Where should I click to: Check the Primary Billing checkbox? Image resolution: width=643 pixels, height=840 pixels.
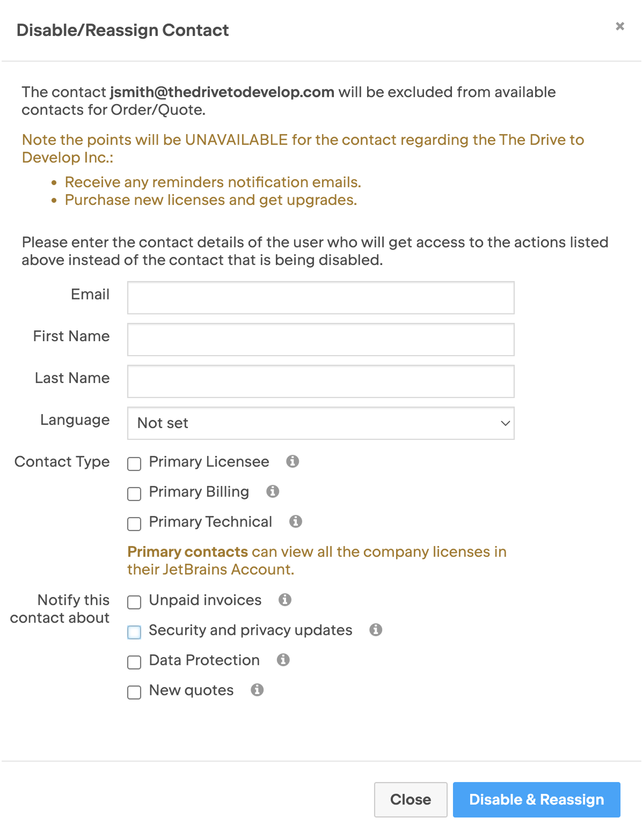click(x=134, y=494)
